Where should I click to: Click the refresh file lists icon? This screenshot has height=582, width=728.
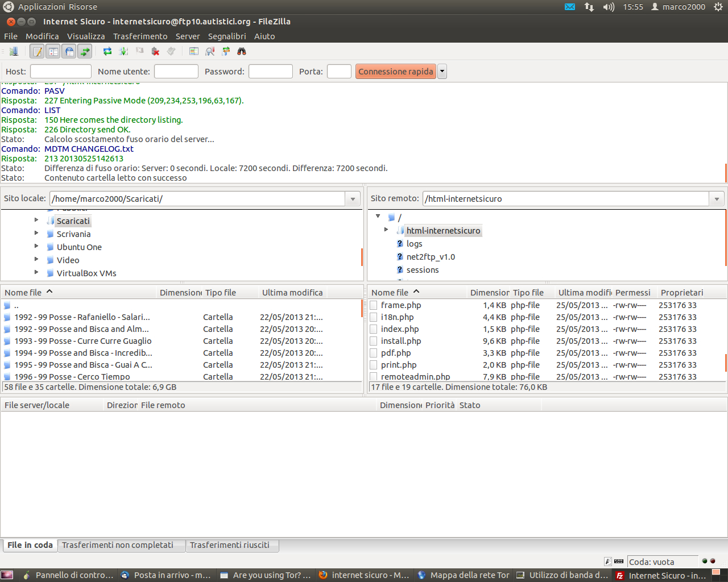107,52
